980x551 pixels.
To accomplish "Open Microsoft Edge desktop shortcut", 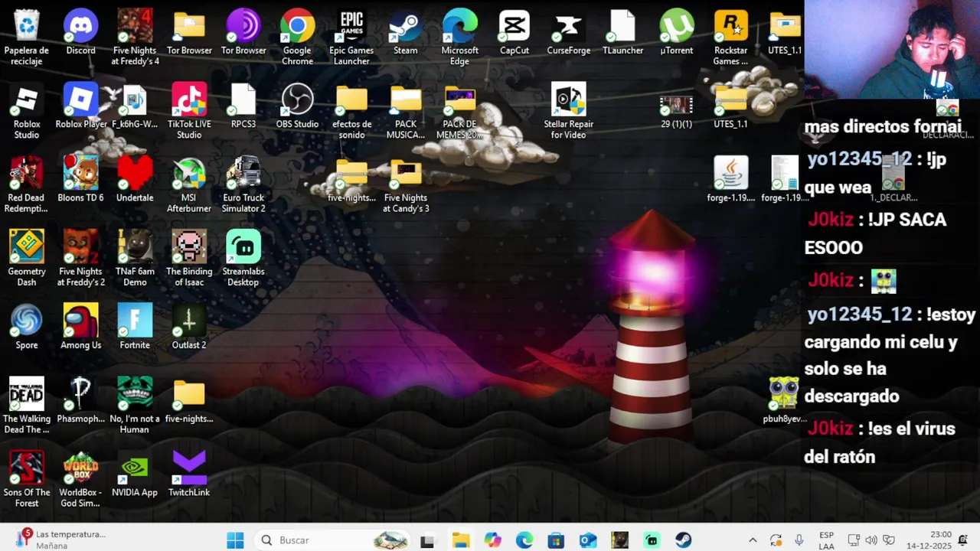I will click(460, 37).
